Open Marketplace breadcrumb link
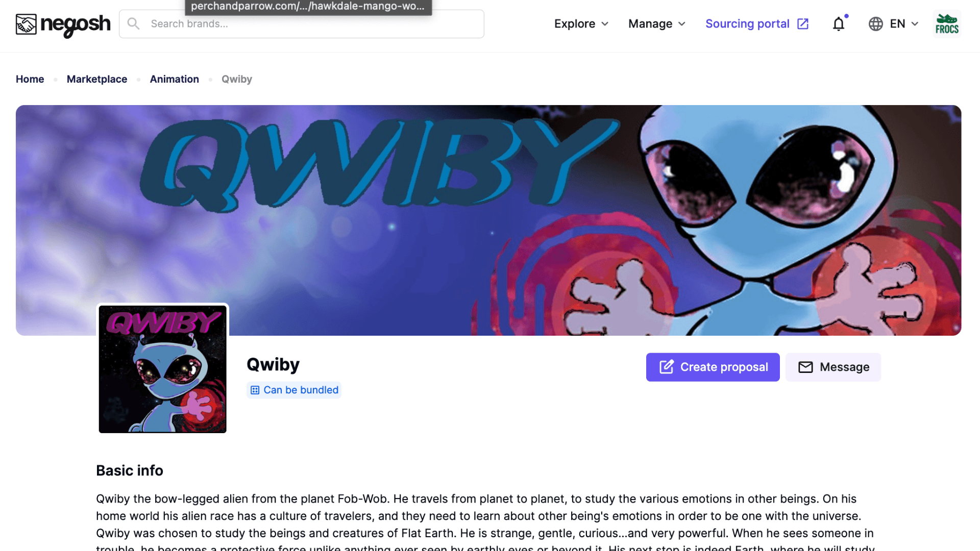 (97, 79)
